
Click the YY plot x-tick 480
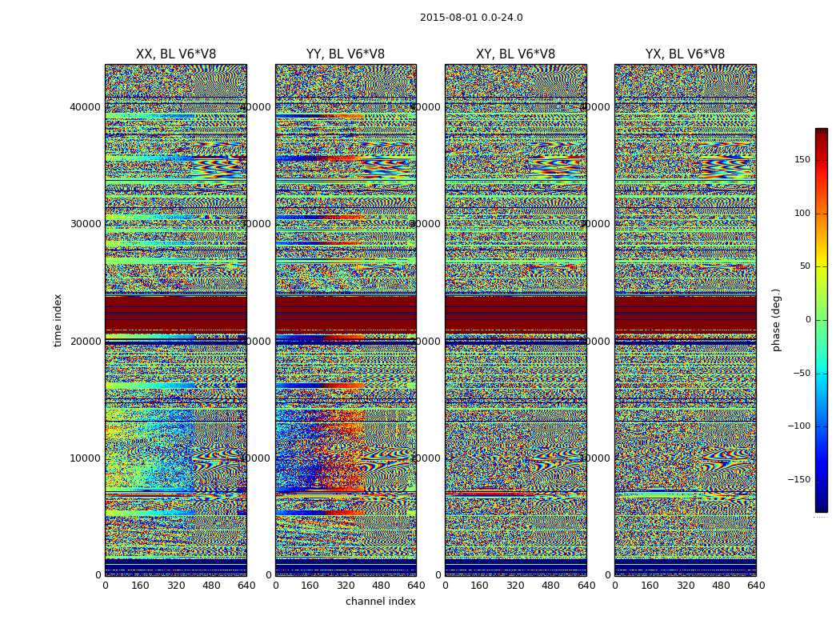[x=381, y=586]
